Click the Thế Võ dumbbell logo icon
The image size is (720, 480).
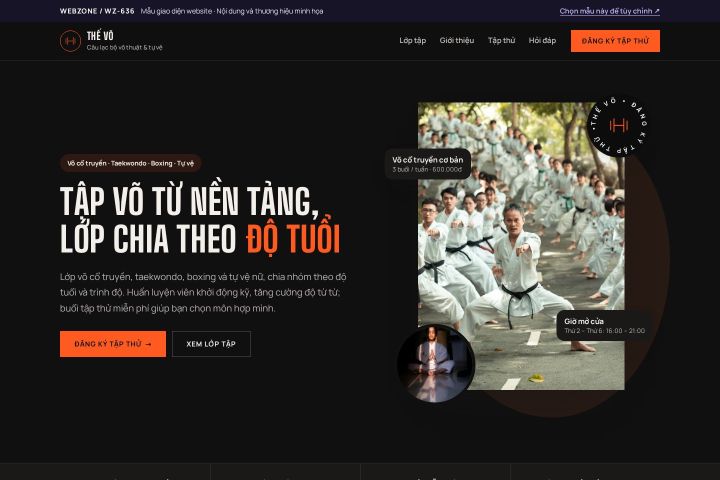[x=70, y=41]
